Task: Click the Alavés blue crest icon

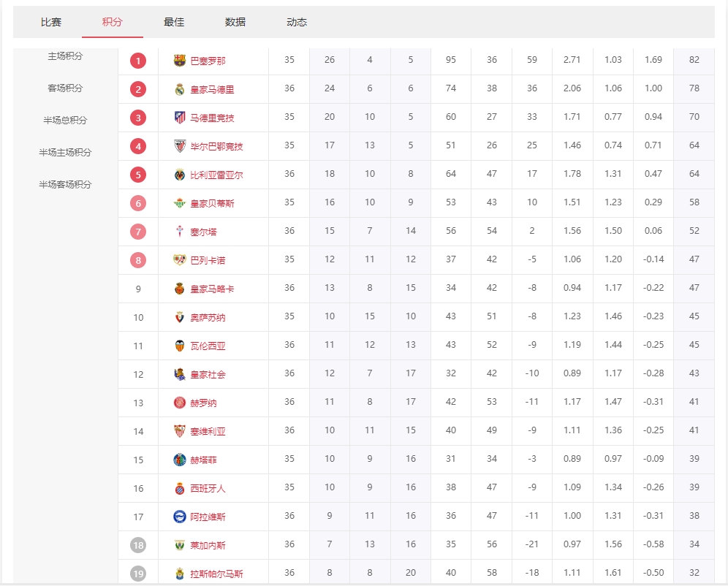Action: pos(180,517)
